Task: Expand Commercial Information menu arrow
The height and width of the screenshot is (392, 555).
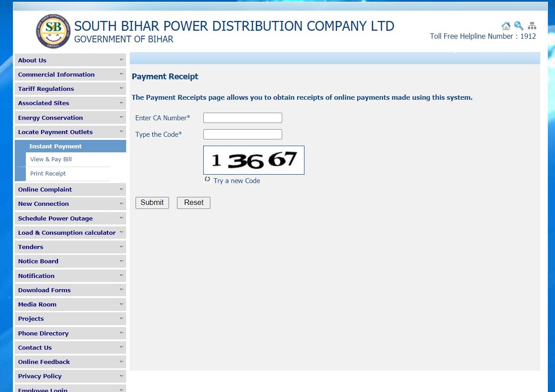Action: 121,74
